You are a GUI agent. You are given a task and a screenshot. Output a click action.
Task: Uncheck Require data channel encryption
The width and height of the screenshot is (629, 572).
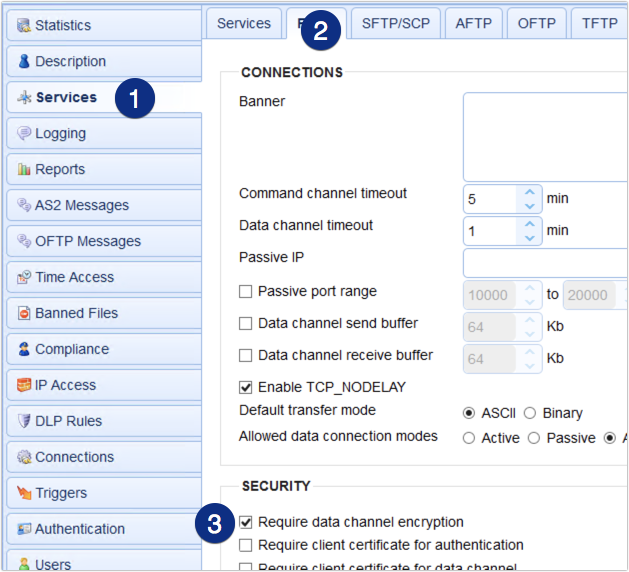click(x=246, y=522)
